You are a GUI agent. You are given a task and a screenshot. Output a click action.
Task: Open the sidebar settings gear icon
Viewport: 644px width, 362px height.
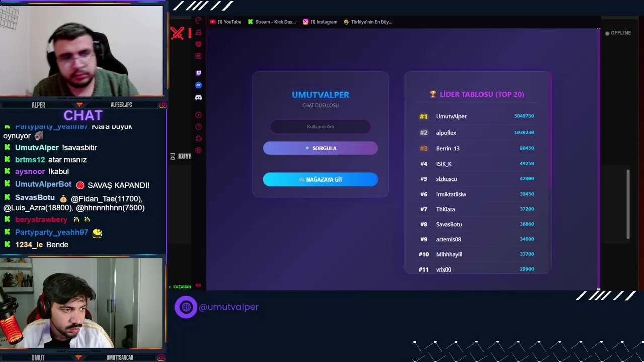pyautogui.click(x=198, y=150)
